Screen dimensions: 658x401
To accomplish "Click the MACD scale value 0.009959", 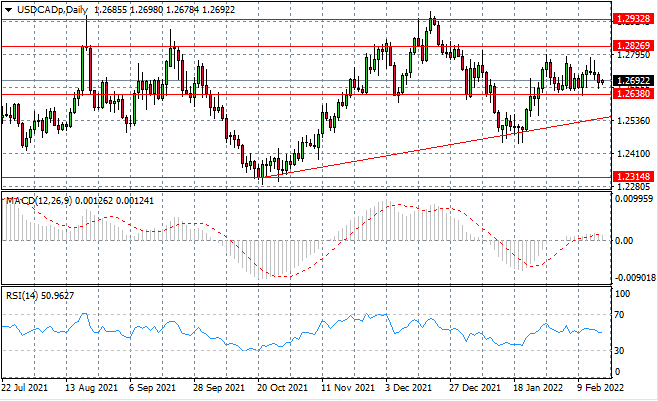I will pyautogui.click(x=634, y=199).
